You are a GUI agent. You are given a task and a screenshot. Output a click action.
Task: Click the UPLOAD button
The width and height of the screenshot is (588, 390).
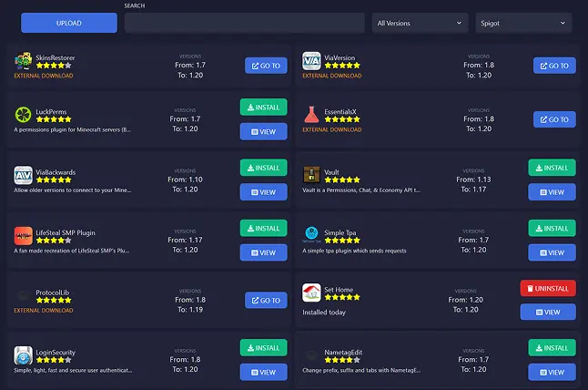click(x=69, y=23)
